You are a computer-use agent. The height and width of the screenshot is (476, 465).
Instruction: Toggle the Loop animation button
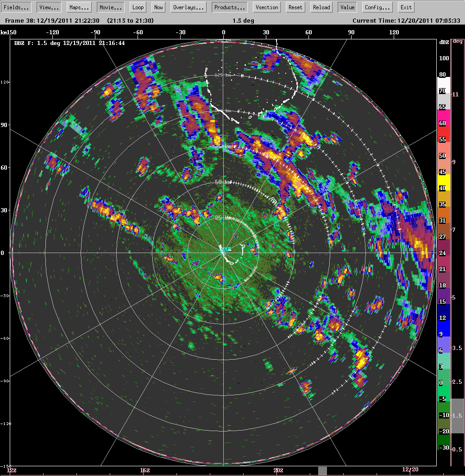click(x=138, y=7)
